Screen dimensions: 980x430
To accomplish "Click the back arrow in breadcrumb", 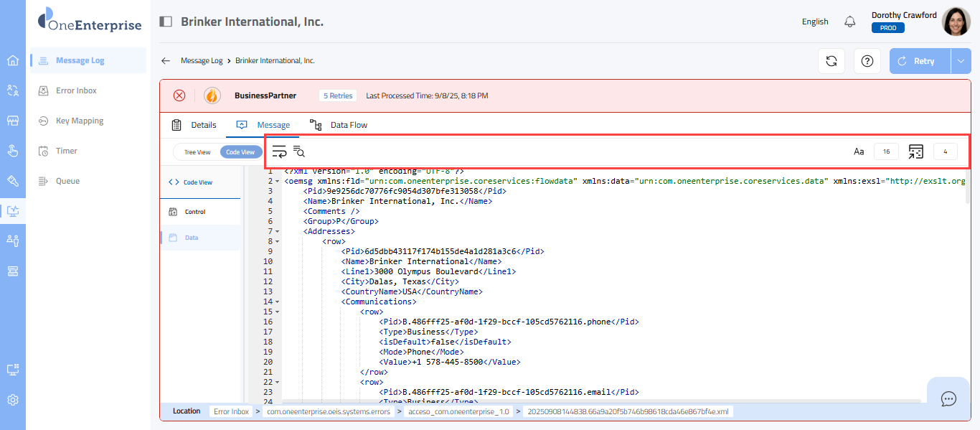I will point(166,61).
